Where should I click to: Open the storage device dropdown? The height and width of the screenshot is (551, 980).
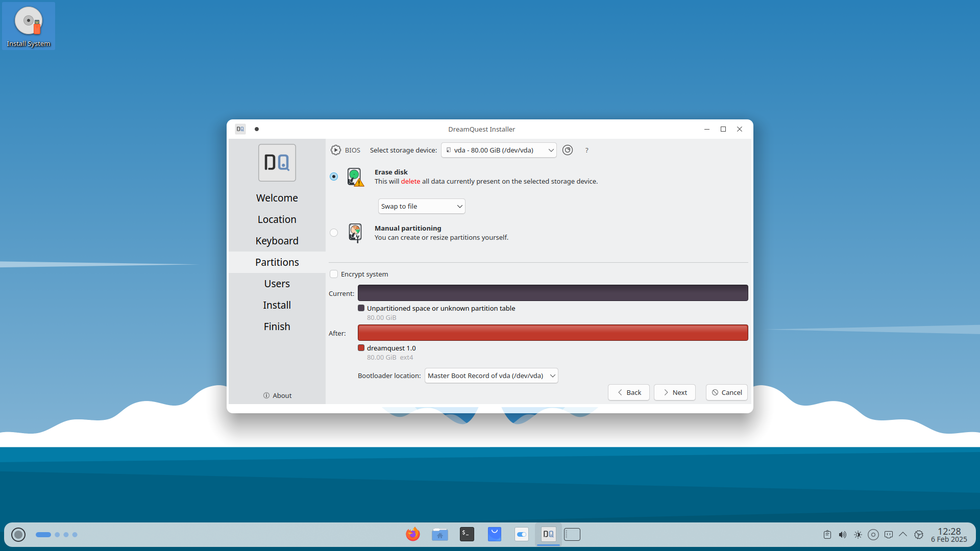(x=499, y=150)
